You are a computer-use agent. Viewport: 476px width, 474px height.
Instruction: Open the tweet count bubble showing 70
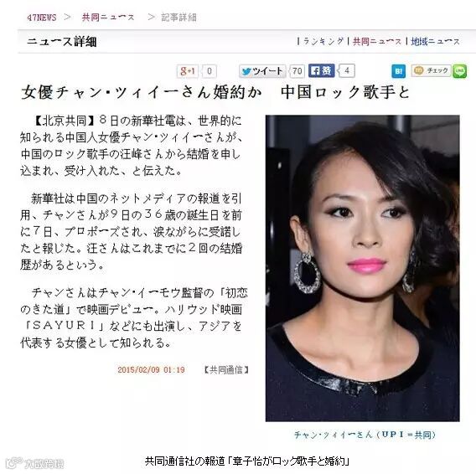297,71
